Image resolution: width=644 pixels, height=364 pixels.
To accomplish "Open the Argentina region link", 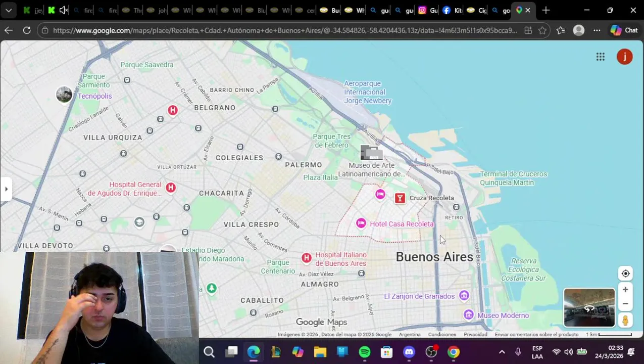I will tap(410, 335).
